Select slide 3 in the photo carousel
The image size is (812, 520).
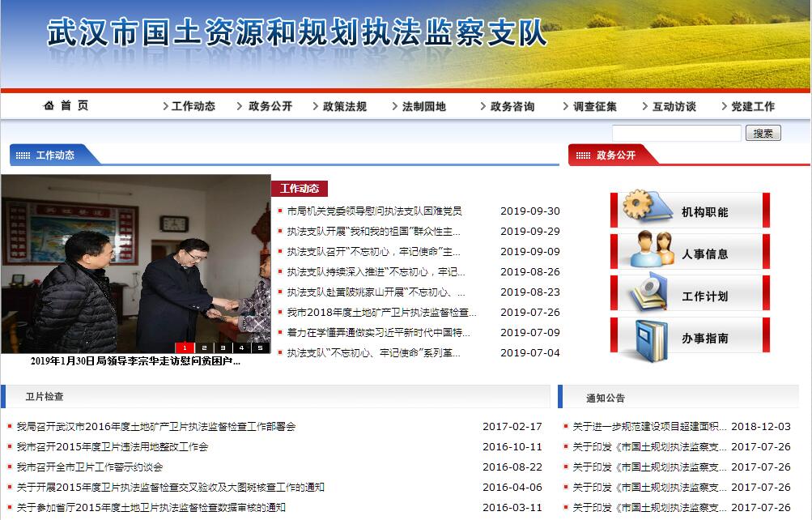click(x=223, y=347)
